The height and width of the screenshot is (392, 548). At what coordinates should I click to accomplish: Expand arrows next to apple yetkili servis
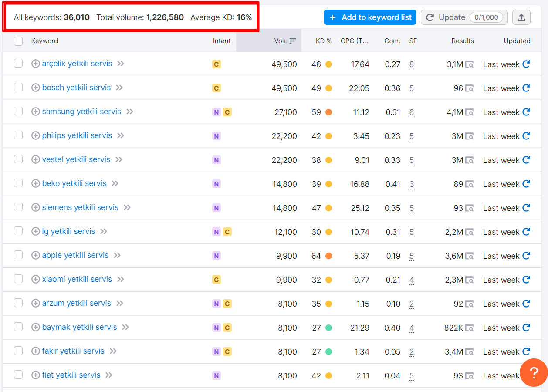[117, 255]
